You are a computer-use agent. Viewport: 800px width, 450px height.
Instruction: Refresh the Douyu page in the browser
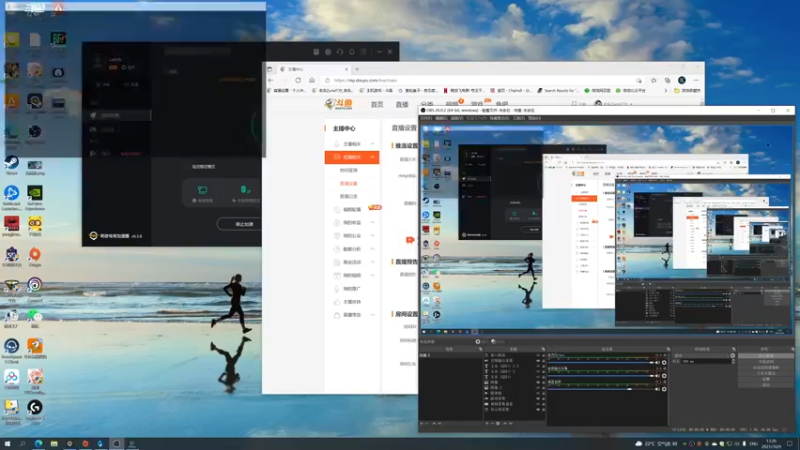click(x=298, y=80)
